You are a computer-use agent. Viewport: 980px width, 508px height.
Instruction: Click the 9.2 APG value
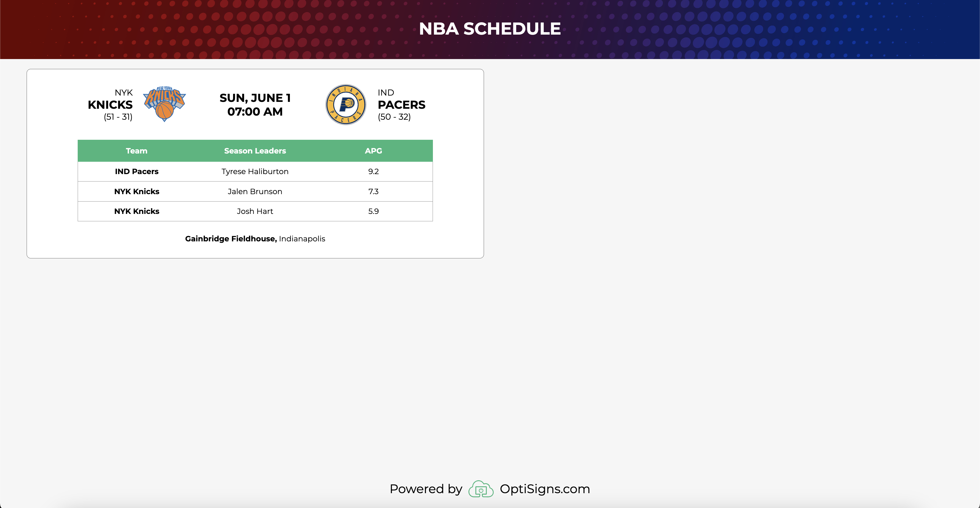(373, 172)
